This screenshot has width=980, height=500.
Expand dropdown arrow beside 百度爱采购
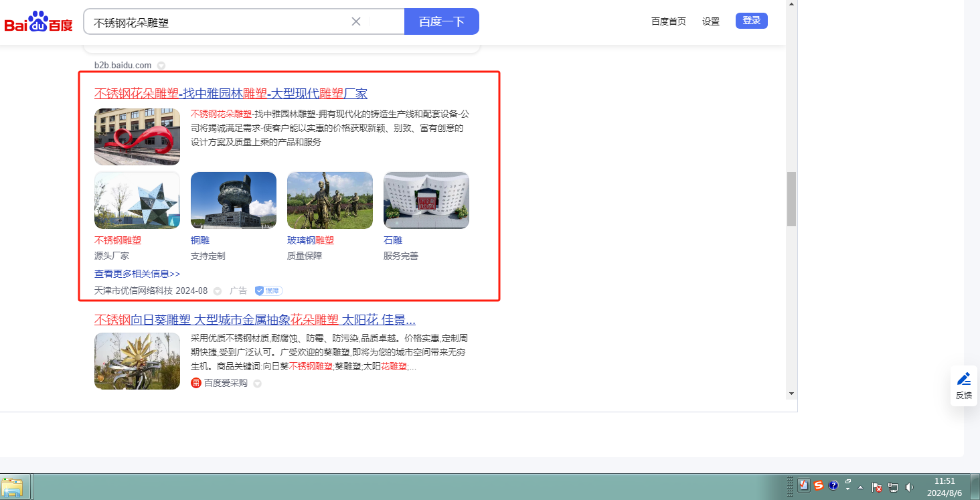[x=257, y=384]
